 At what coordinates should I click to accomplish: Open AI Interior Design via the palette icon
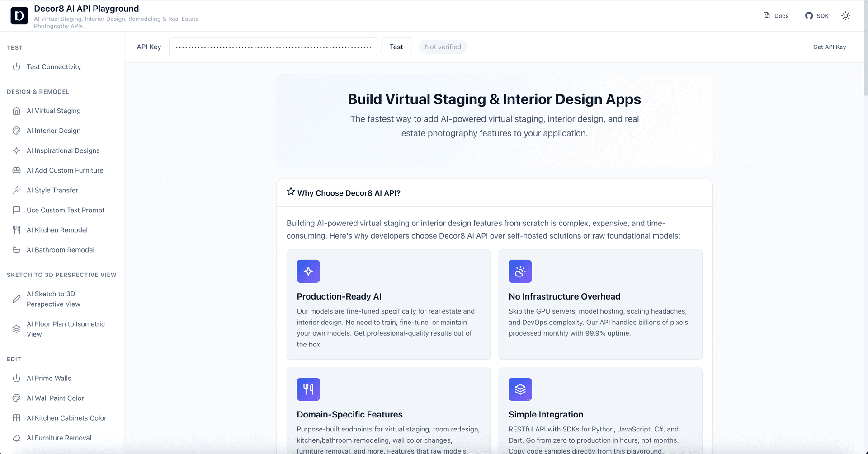16,131
